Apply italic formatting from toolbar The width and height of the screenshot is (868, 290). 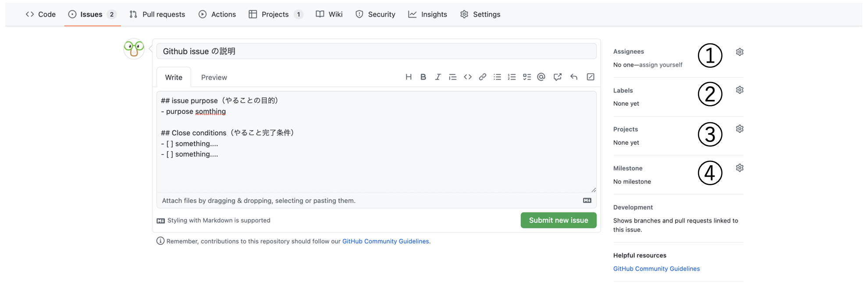coord(438,77)
